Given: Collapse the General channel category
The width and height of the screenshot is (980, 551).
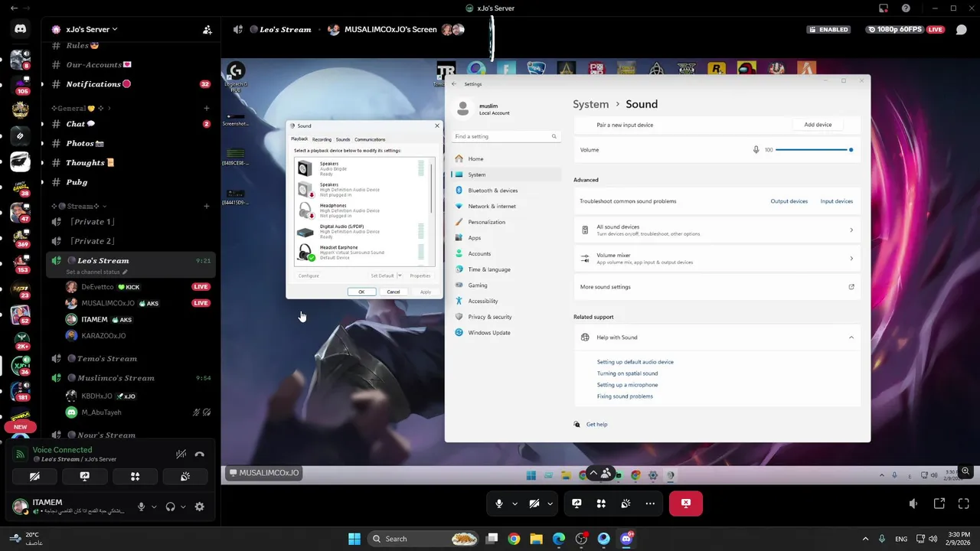Looking at the screenshot, I should click(x=80, y=109).
